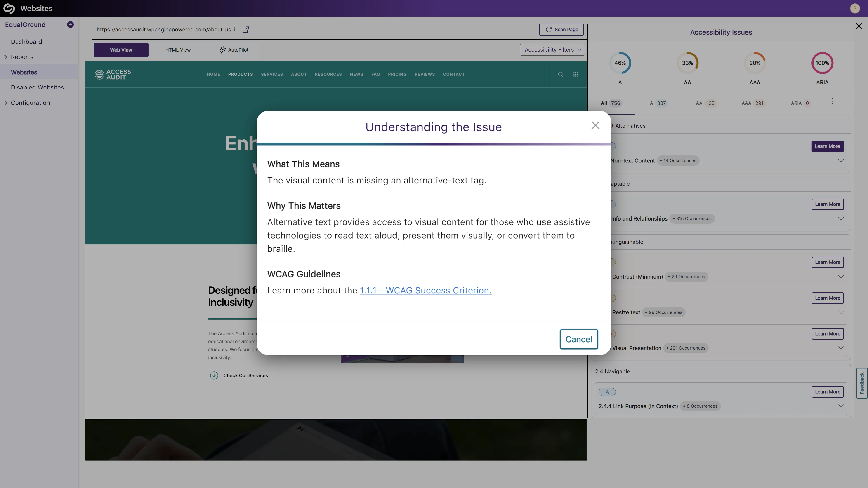Click FAQ in Access Audit nav

(x=375, y=74)
